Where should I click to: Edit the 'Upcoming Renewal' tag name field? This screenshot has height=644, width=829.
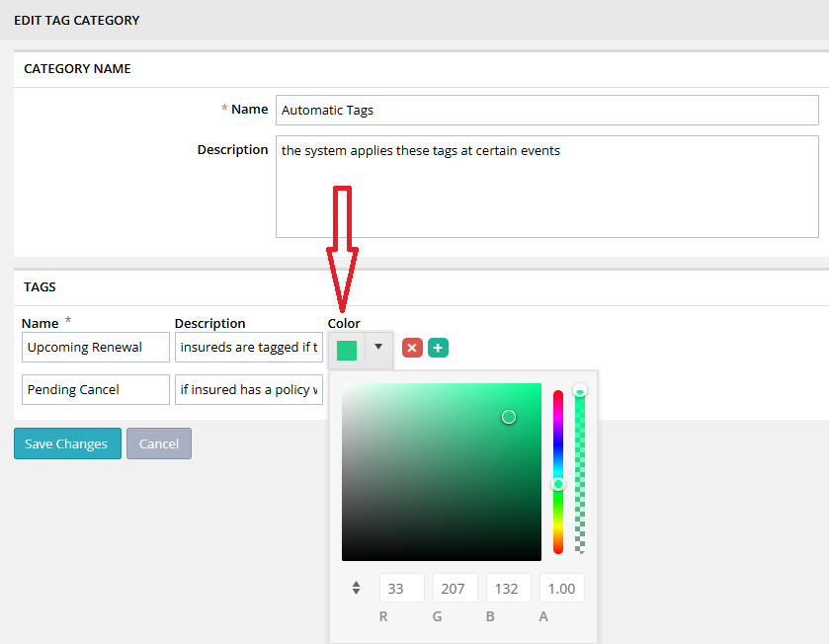click(96, 347)
